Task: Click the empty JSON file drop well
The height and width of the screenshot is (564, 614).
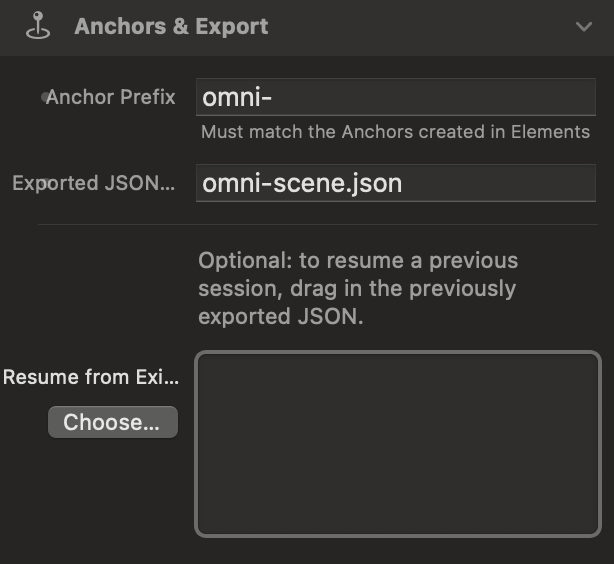Action: point(398,444)
